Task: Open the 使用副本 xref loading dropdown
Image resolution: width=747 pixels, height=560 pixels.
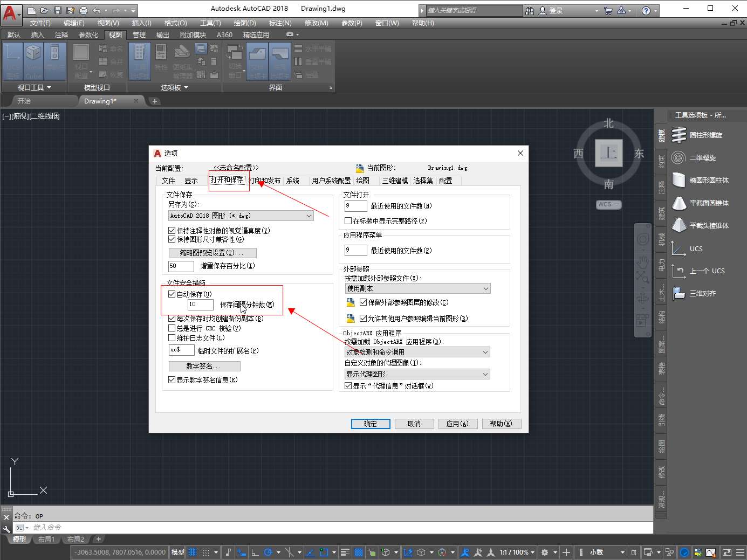Action: tap(417, 289)
